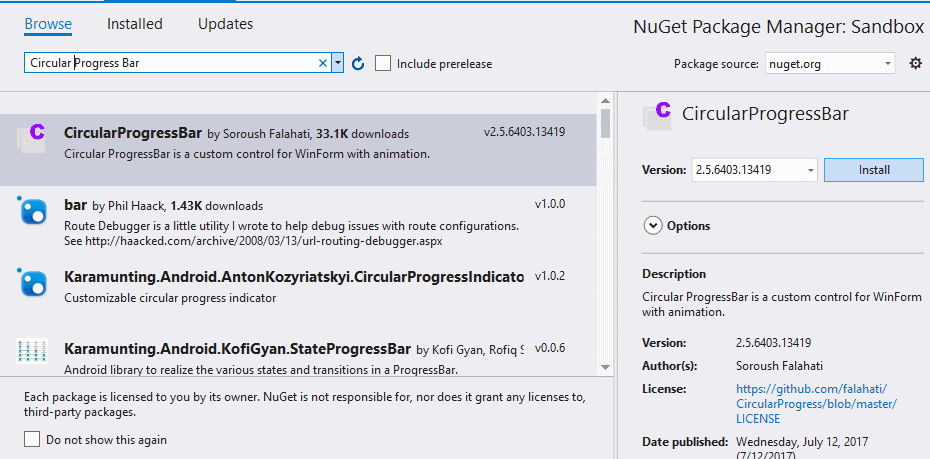
Task: Switch to the Installed tab
Action: (x=134, y=23)
